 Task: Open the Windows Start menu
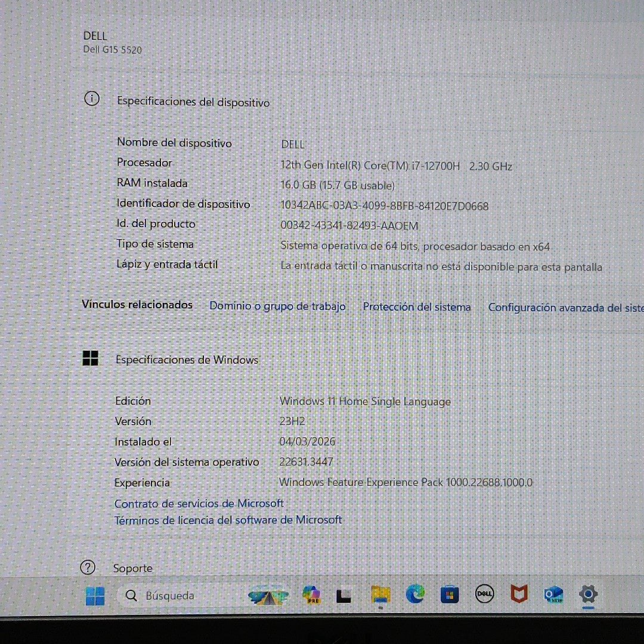point(95,596)
